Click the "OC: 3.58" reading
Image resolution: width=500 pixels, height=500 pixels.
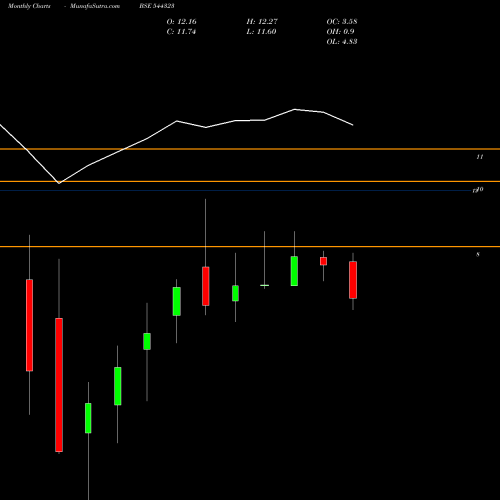point(342,22)
